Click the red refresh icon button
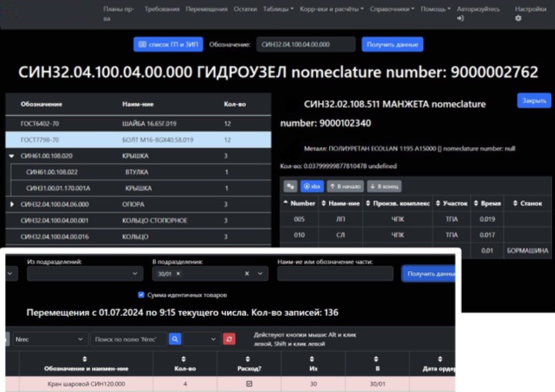Viewport: 555px width, 392px height. 229,339
